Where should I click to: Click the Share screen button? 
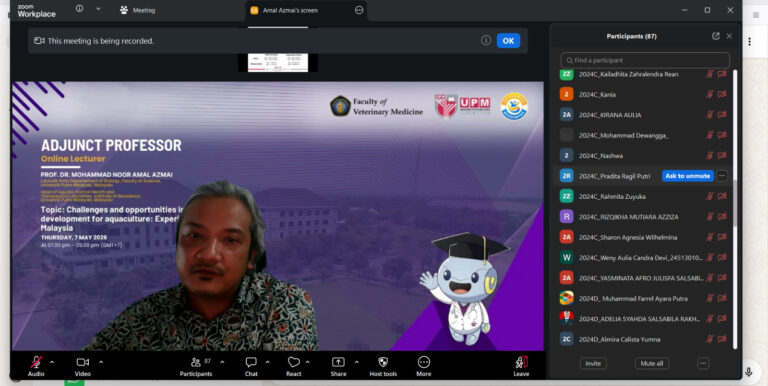click(338, 366)
